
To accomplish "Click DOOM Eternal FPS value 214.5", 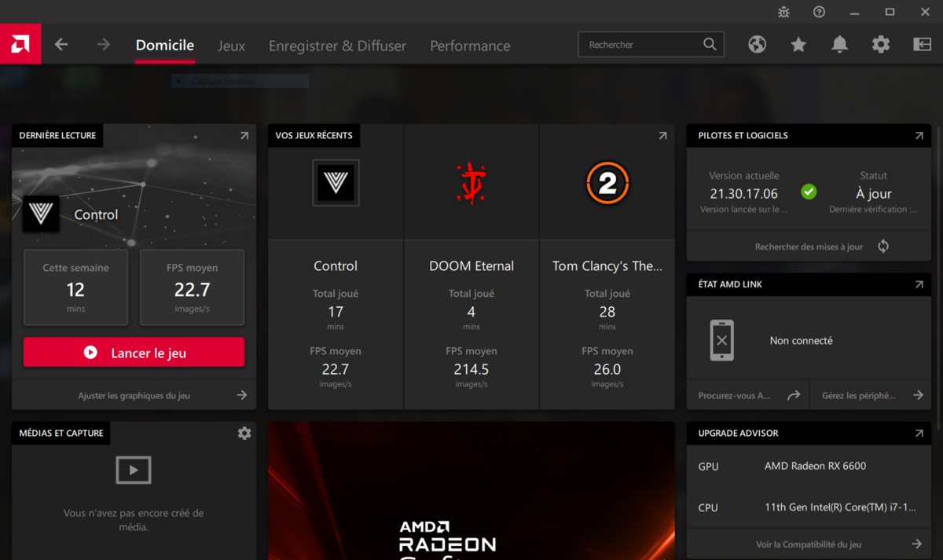I will (472, 369).
